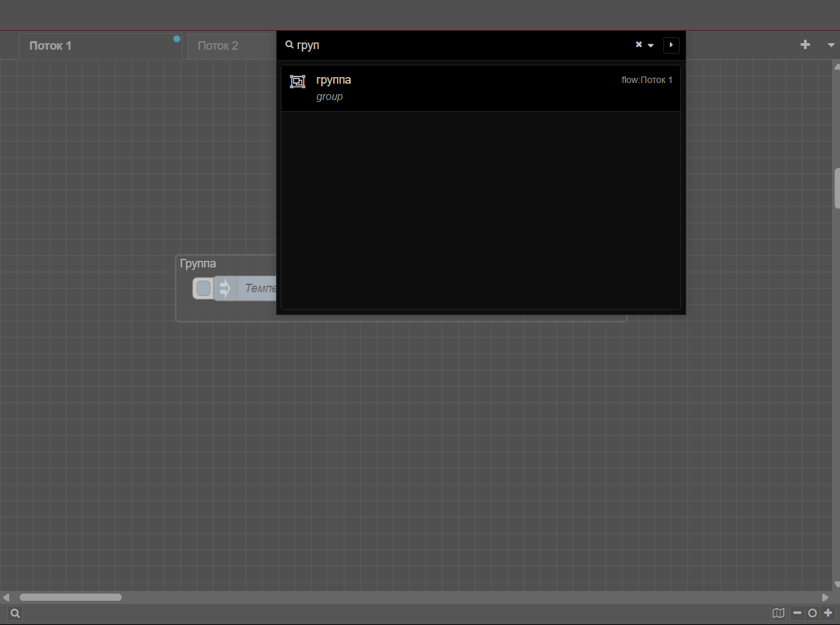Viewport: 840px width, 625px height.
Task: Zoom out the canvas with minus button
Action: (x=797, y=613)
